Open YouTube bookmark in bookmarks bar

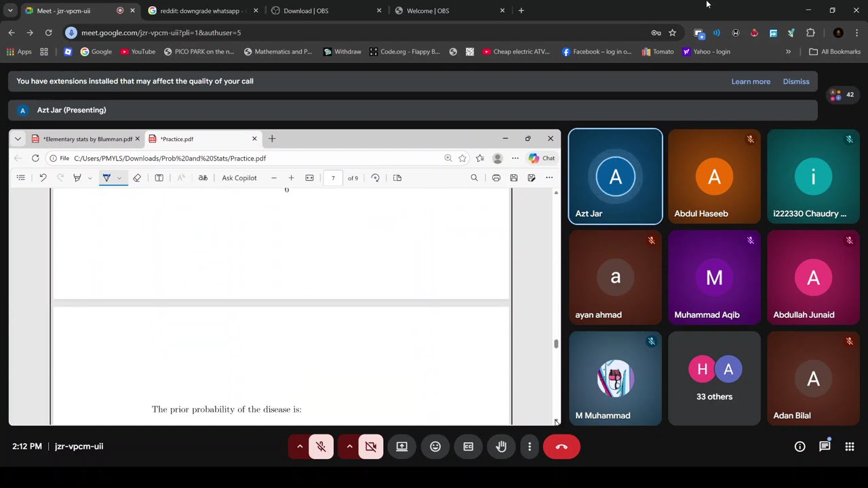pyautogui.click(x=138, y=52)
